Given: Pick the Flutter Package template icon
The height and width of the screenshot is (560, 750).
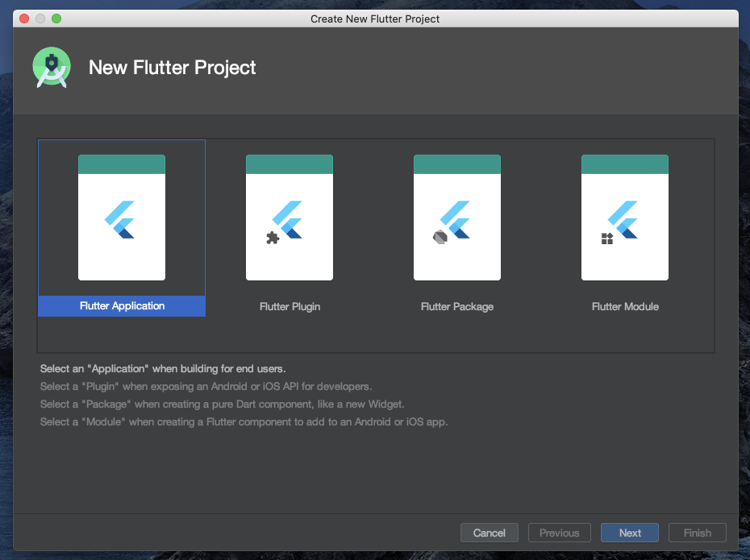Looking at the screenshot, I should 457,218.
